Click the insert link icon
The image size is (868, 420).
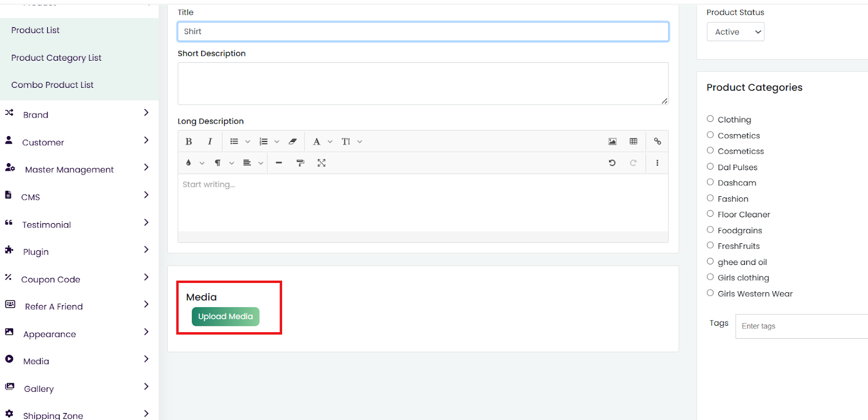tap(657, 141)
